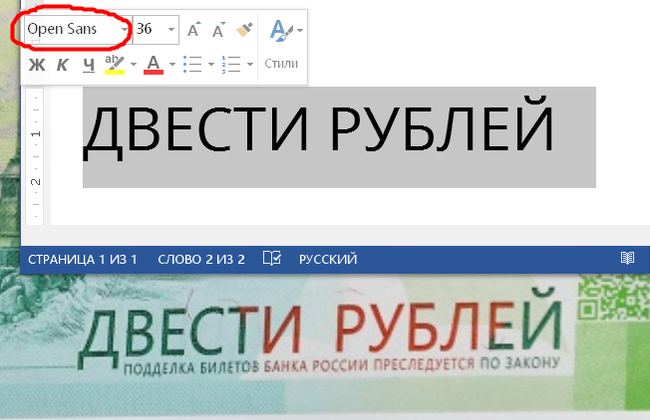Click СТРАНИЦА 1 ИЗ 1 in status bar
This screenshot has height=420, width=650.
[82, 260]
